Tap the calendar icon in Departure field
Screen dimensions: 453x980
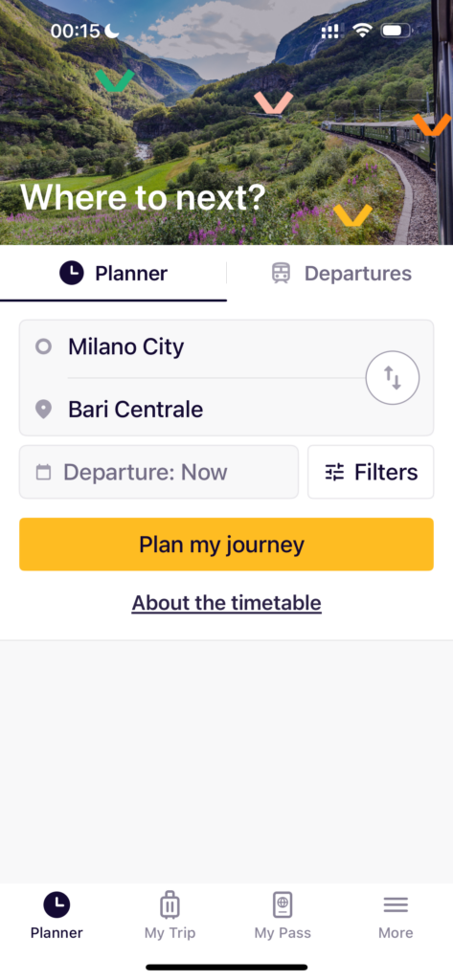pos(43,472)
